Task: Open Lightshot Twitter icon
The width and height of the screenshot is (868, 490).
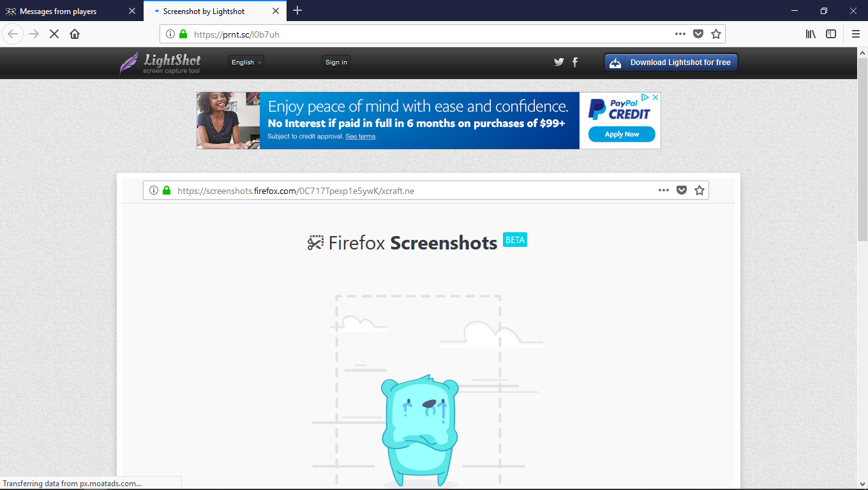Action: pyautogui.click(x=559, y=62)
